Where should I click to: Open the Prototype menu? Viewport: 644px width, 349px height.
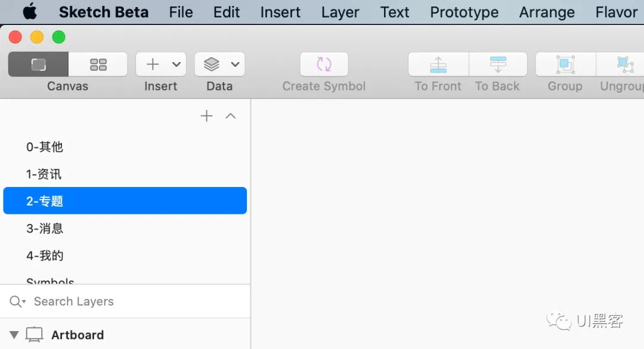[x=464, y=13]
